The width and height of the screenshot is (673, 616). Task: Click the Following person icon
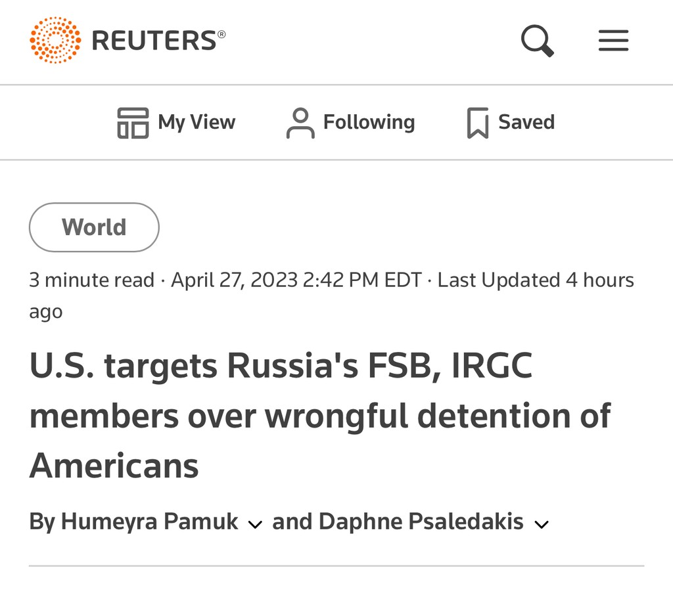pyautogui.click(x=300, y=123)
